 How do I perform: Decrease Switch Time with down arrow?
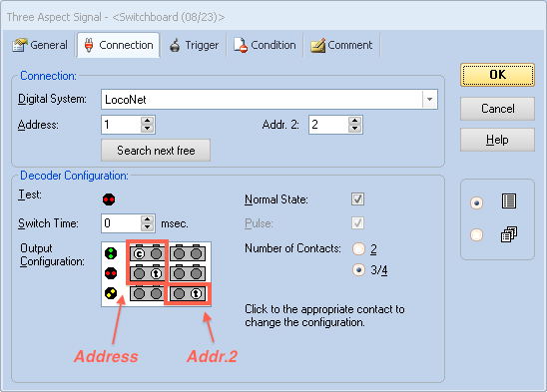click(147, 227)
